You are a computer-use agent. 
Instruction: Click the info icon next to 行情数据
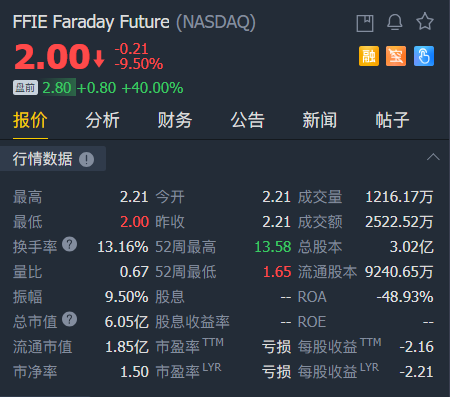[86, 159]
